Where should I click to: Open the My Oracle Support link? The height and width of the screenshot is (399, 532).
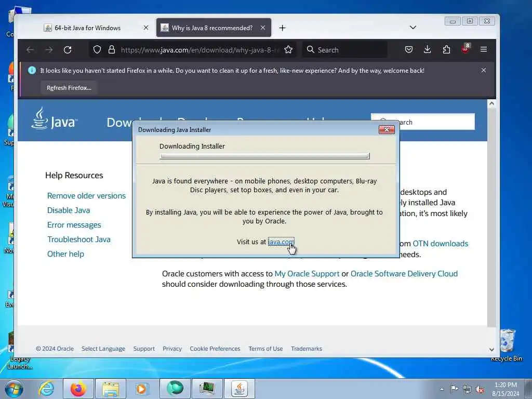(x=307, y=274)
